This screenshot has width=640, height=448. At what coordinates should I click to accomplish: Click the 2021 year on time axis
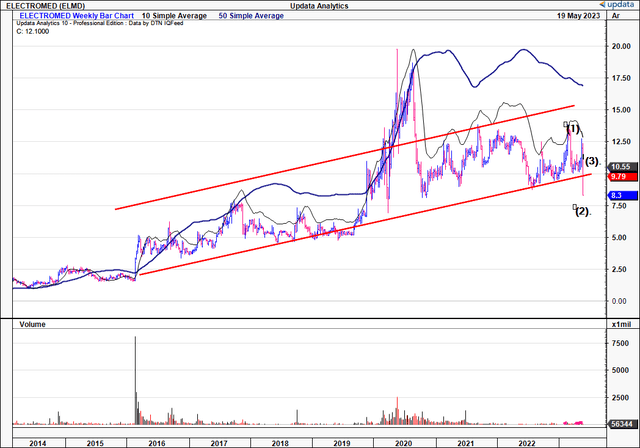[x=465, y=443]
